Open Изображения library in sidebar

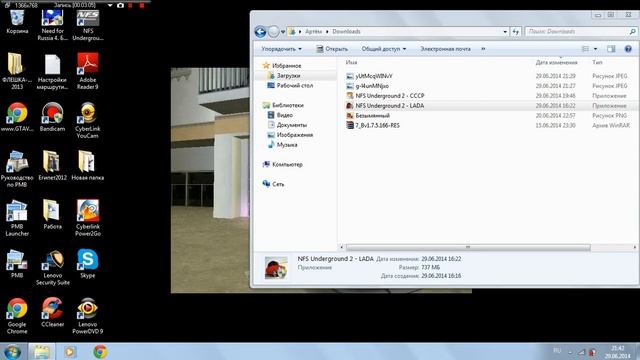tap(290, 135)
